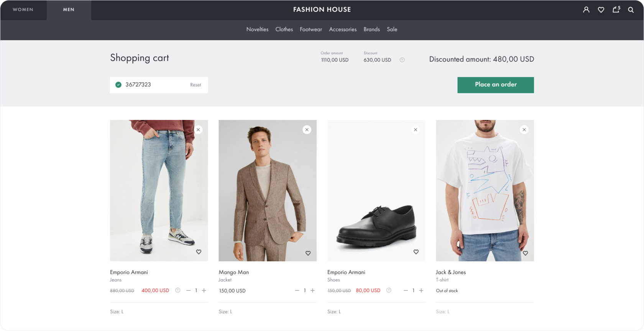
Task: Click Discounted amount: 480,00 USD
Action: pyautogui.click(x=481, y=59)
